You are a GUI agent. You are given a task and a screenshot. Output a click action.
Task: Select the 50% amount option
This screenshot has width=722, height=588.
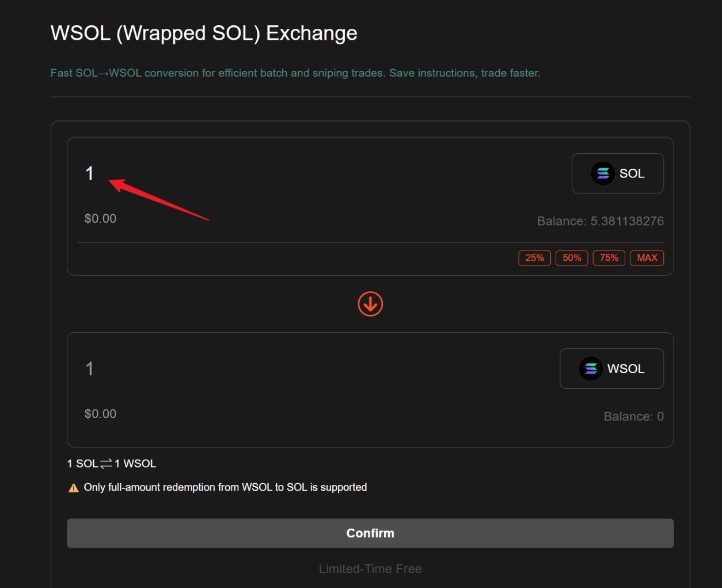click(572, 258)
